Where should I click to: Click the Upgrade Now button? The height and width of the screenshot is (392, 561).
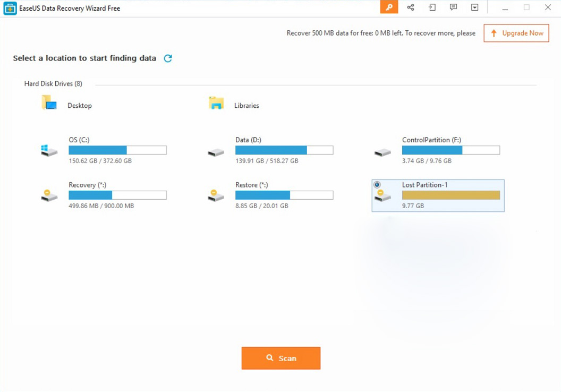(x=516, y=33)
